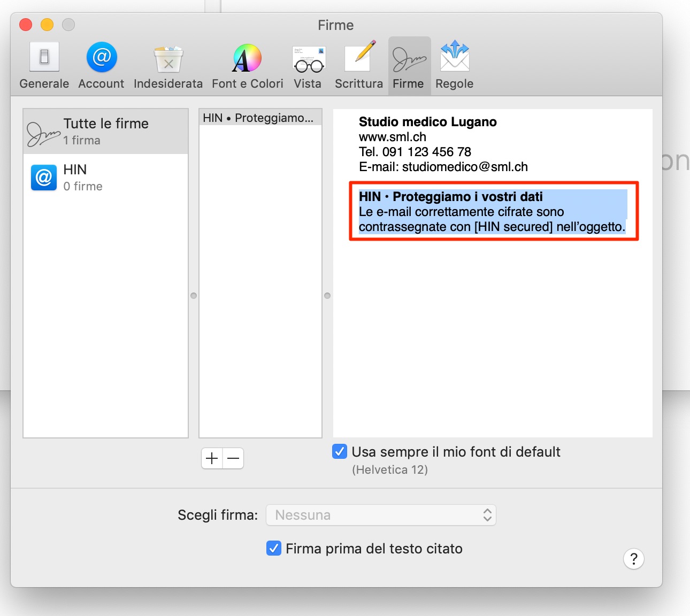The width and height of the screenshot is (690, 616).
Task: Add a new signature with plus button
Action: click(212, 458)
